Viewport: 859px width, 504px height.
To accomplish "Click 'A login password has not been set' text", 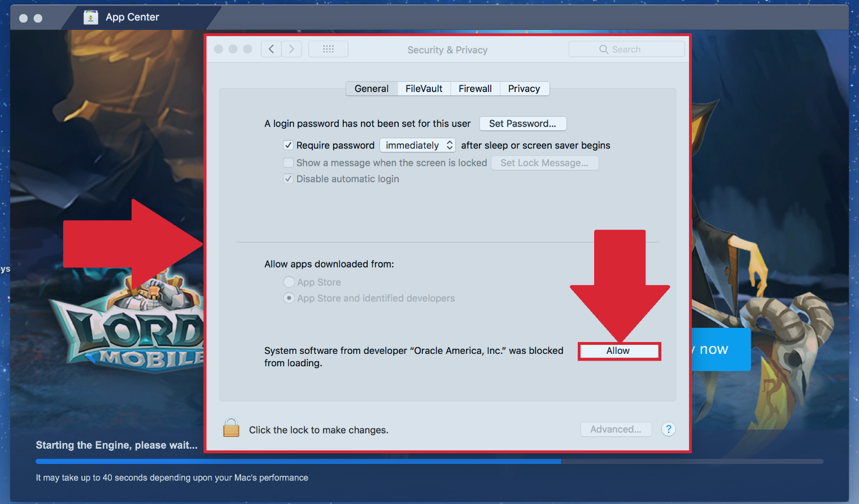I will [x=367, y=124].
